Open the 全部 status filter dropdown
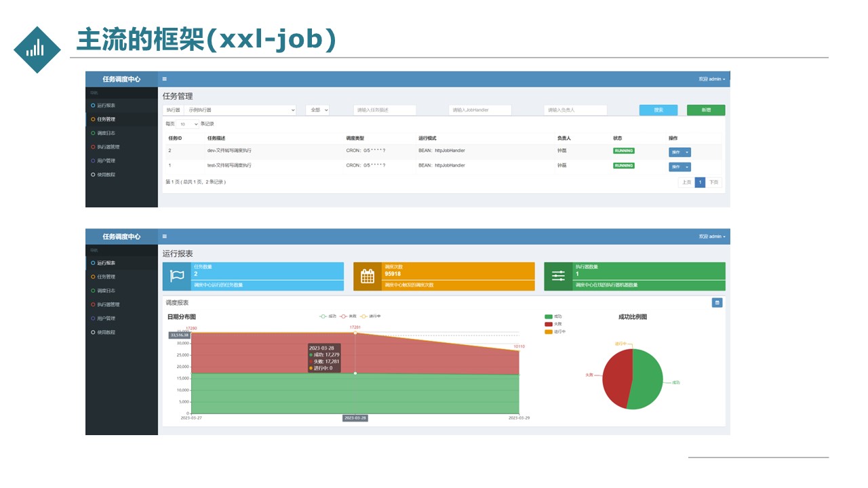 (x=317, y=110)
